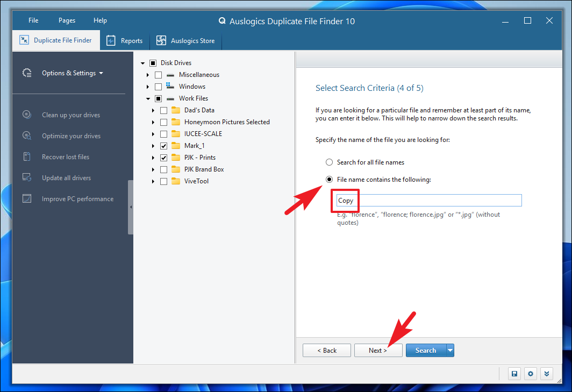Select File name contains the following radio

(x=329, y=179)
